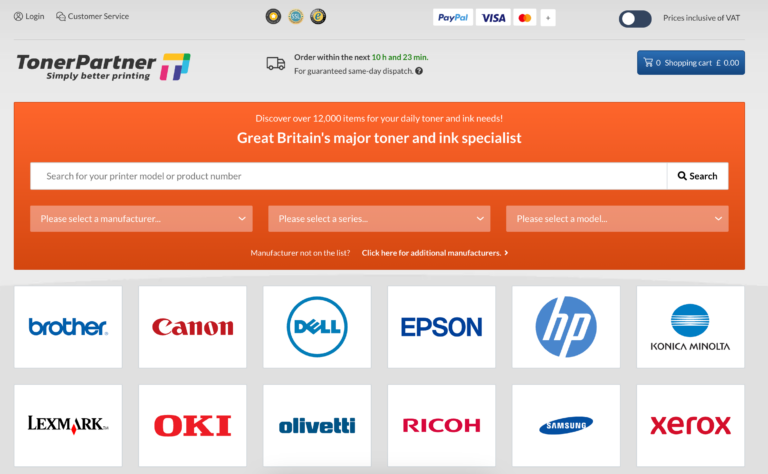Click the SSL security badge
The height and width of the screenshot is (474, 768).
(x=296, y=17)
